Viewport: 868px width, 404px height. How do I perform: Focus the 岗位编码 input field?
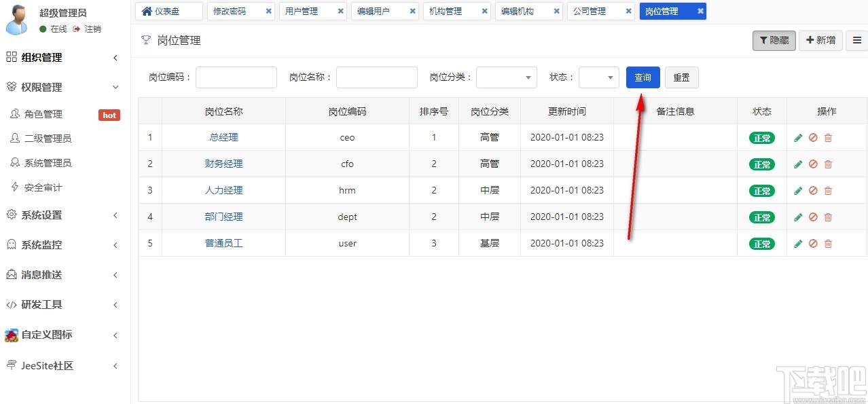tap(236, 77)
